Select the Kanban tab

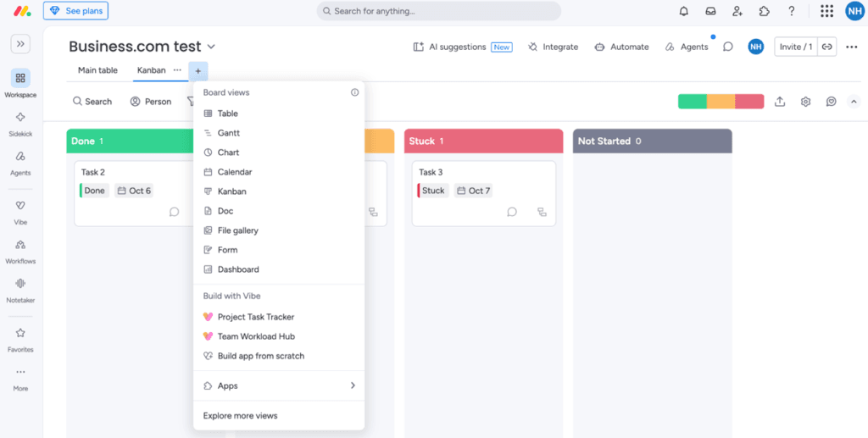[151, 70]
